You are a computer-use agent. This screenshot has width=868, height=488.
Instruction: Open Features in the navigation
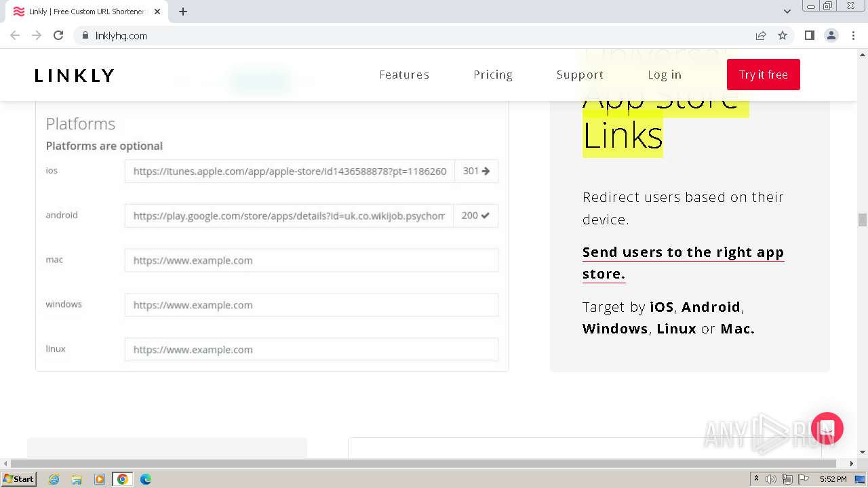click(x=404, y=75)
